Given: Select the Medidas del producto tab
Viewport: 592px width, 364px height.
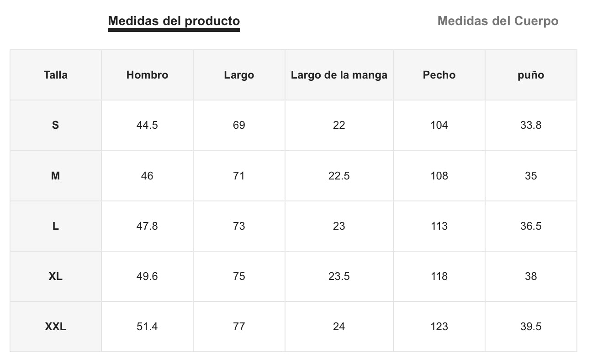Looking at the screenshot, I should tap(174, 21).
